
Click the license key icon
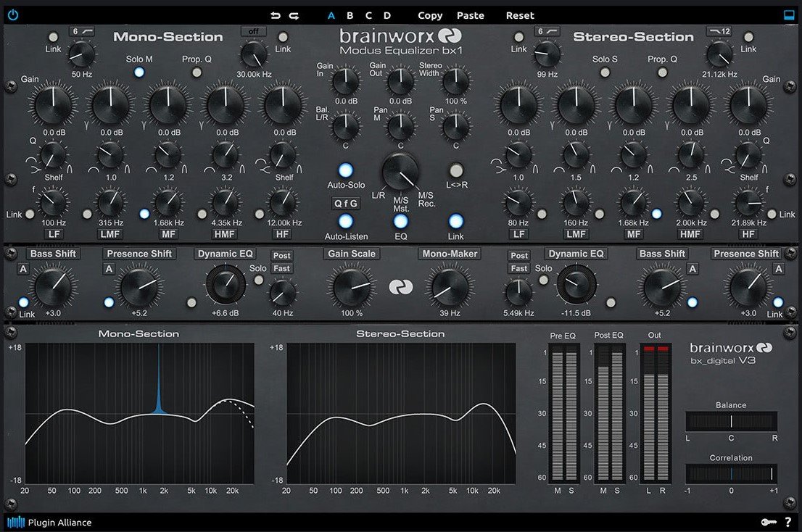tap(768, 522)
